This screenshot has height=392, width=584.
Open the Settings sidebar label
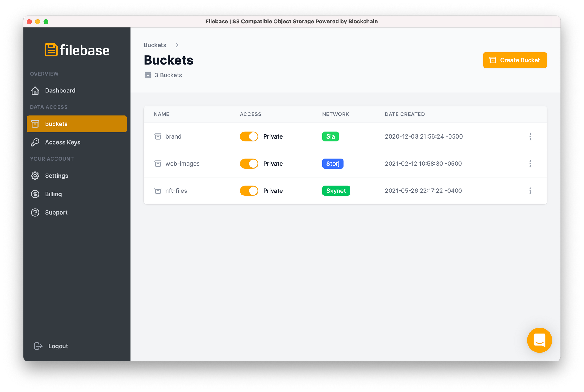click(57, 176)
